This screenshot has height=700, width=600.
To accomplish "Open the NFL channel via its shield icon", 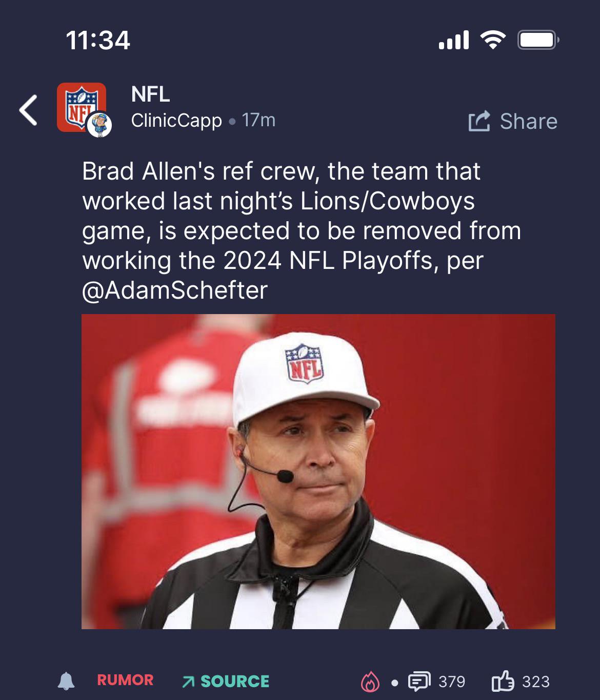I will click(x=82, y=108).
